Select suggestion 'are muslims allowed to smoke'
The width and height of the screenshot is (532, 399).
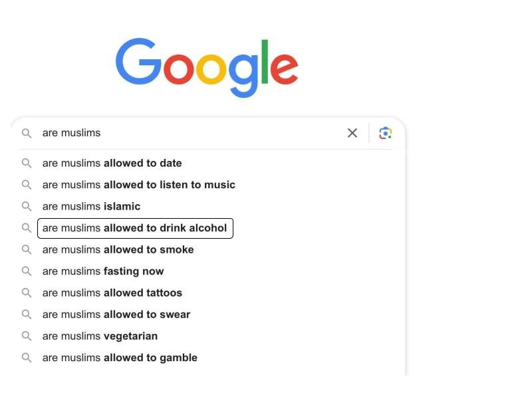(x=117, y=249)
